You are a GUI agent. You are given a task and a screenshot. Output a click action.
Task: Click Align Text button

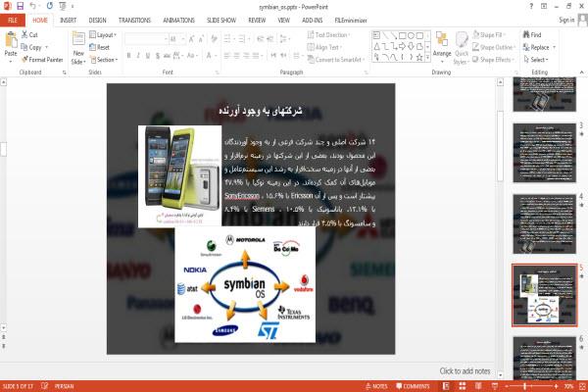click(x=324, y=47)
